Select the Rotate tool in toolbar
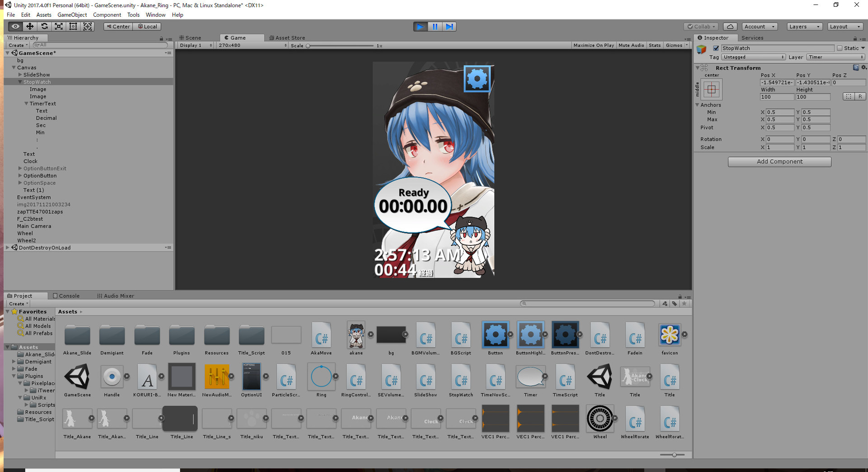This screenshot has width=868, height=472. coord(44,27)
